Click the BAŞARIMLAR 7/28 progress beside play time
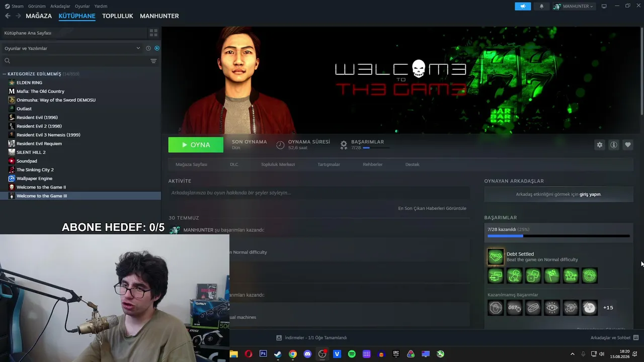The height and width of the screenshot is (362, 644). (368, 145)
